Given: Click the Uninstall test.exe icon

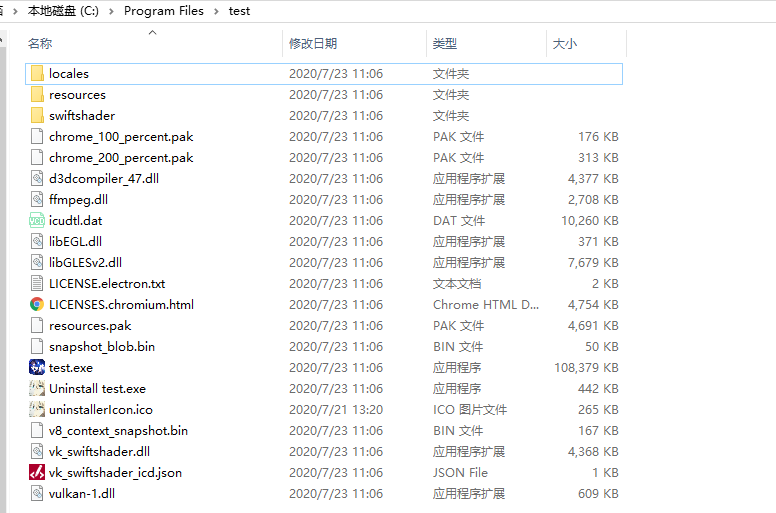Looking at the screenshot, I should [x=37, y=389].
